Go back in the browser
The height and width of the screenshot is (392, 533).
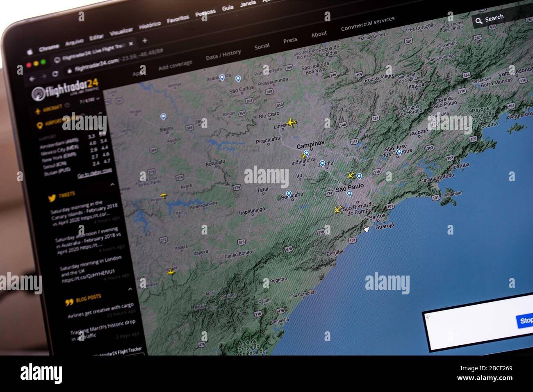tap(32, 78)
